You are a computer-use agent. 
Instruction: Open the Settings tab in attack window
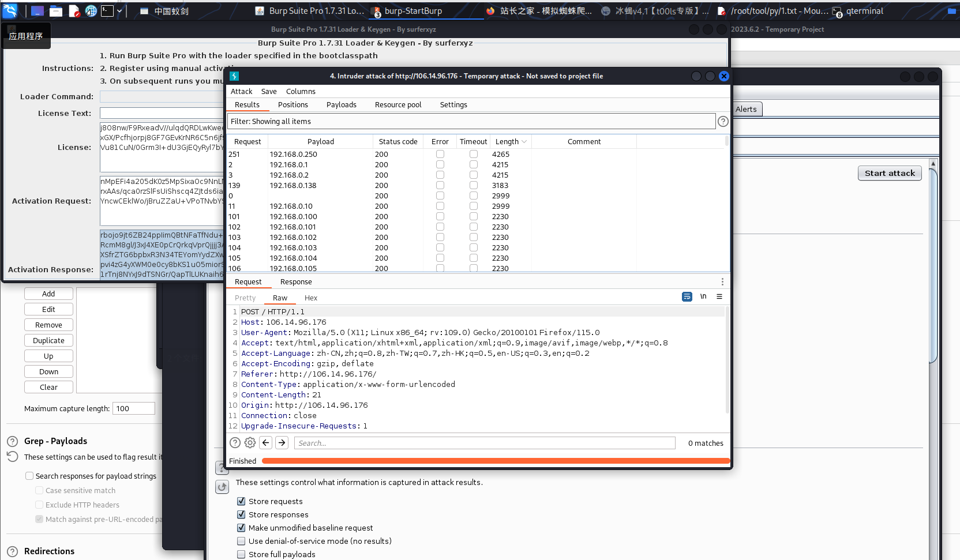coord(453,104)
